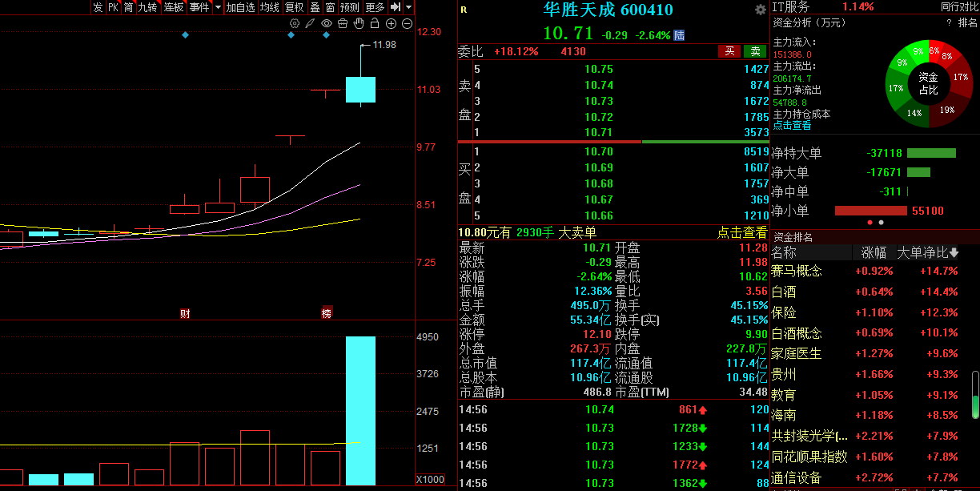The image size is (980, 491).
Task: Open the toolbox briefcase icon
Action: point(343,24)
